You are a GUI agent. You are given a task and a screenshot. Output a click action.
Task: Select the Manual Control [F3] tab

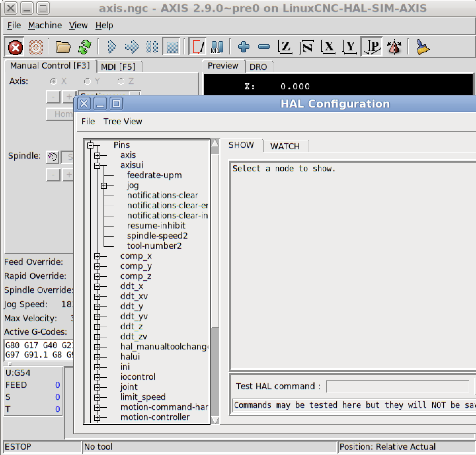tap(50, 66)
